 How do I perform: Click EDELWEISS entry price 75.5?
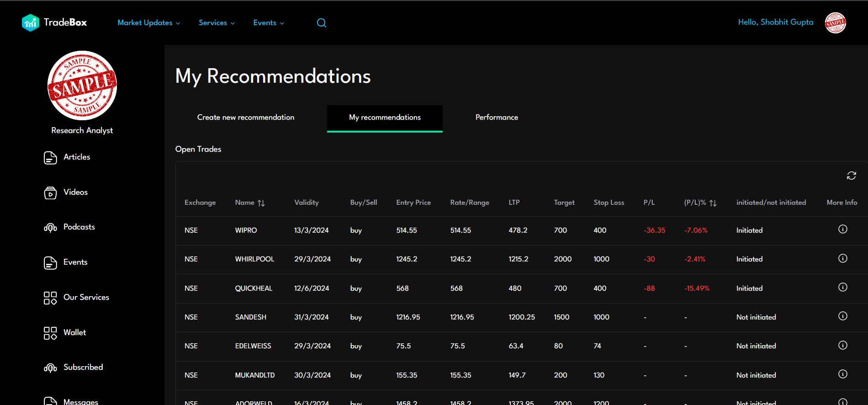(403, 346)
